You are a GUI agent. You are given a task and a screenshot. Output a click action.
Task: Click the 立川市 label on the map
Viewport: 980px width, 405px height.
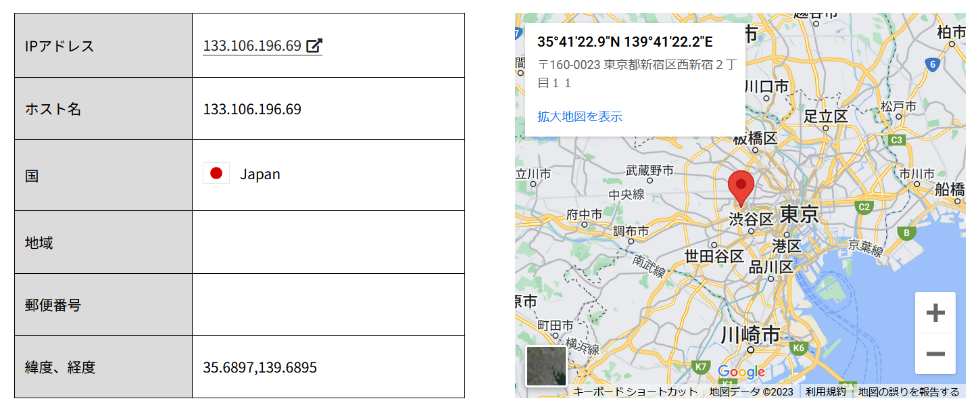[533, 174]
